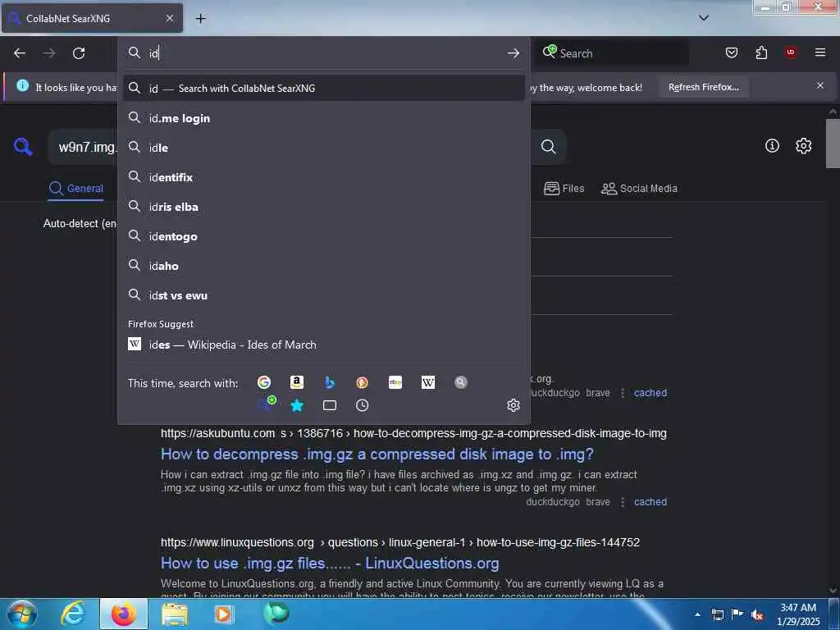Screen dimensions: 840x630
Task: Open the Windows Start menu
Action: point(21,614)
